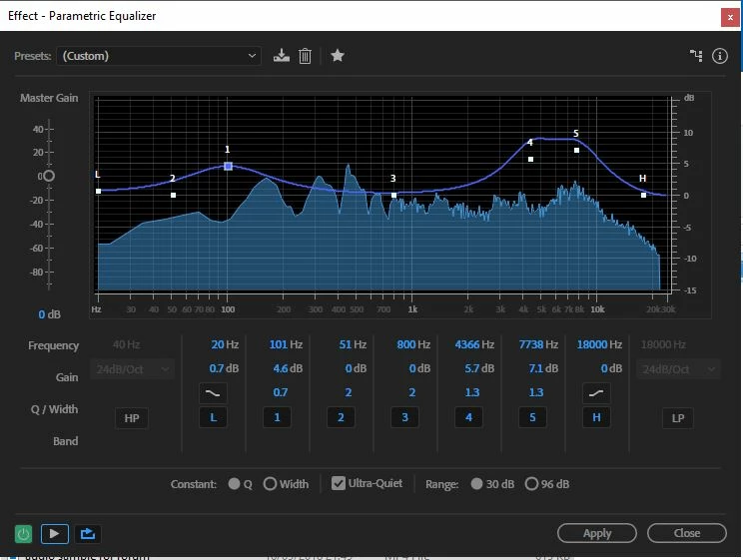Edit band 1 Q value 0.7
This screenshot has width=743, height=560.
tap(280, 392)
